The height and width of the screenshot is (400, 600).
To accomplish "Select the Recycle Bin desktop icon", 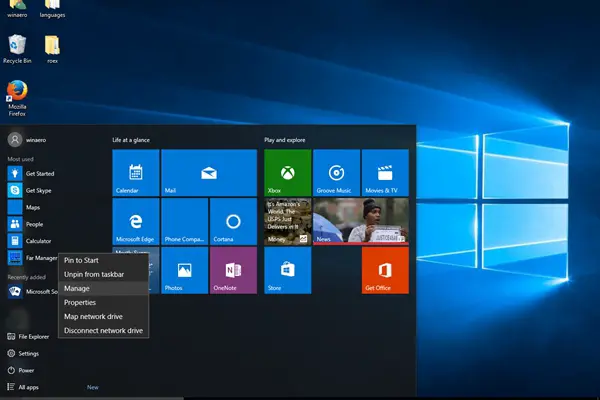I will point(17,49).
